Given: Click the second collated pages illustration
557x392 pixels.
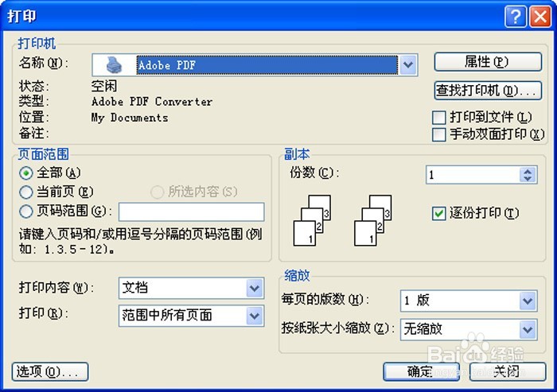Looking at the screenshot, I should point(372,220).
